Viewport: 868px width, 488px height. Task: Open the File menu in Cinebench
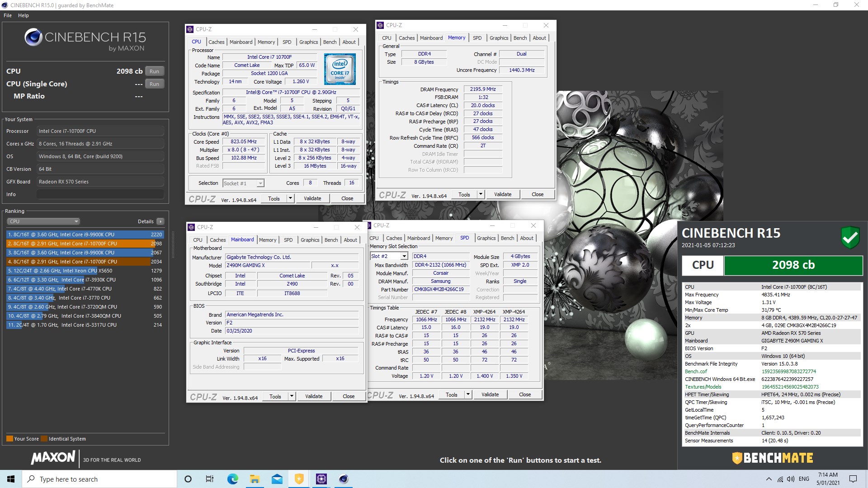coord(8,15)
